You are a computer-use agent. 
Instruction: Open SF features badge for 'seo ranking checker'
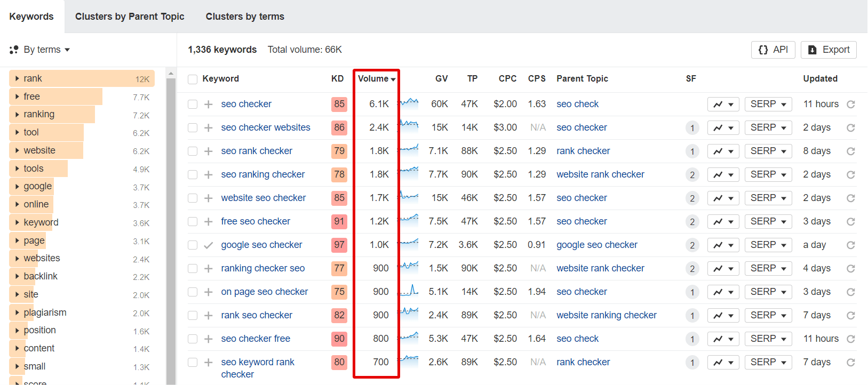(x=692, y=175)
